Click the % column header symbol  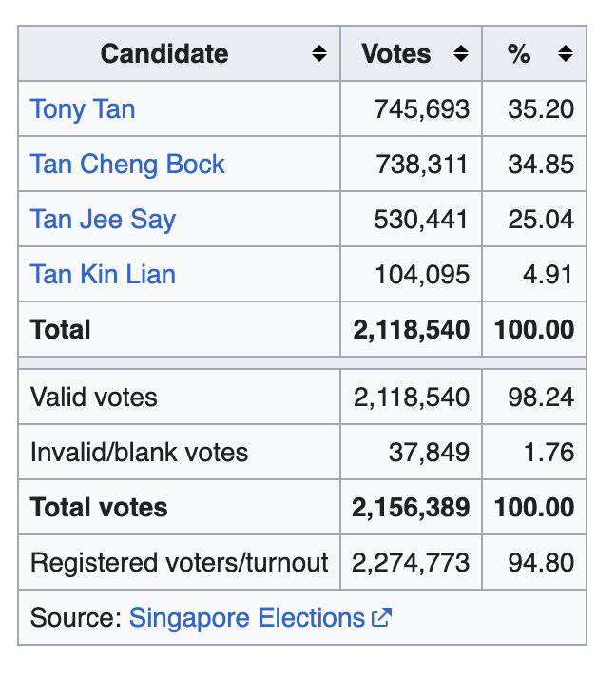click(519, 53)
